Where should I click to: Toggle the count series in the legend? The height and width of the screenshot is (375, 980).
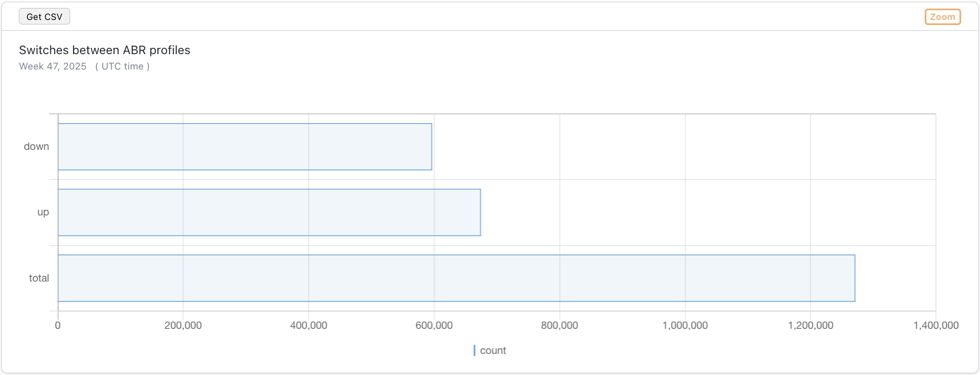pos(492,350)
